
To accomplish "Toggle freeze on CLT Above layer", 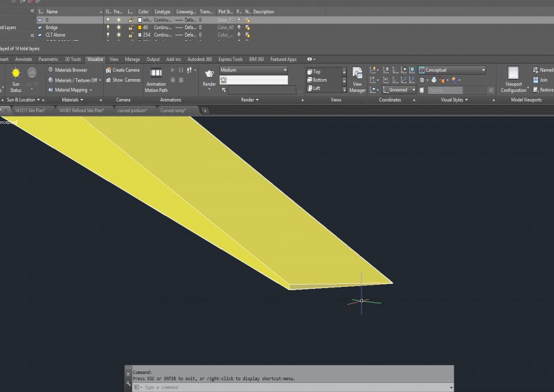I will point(119,34).
